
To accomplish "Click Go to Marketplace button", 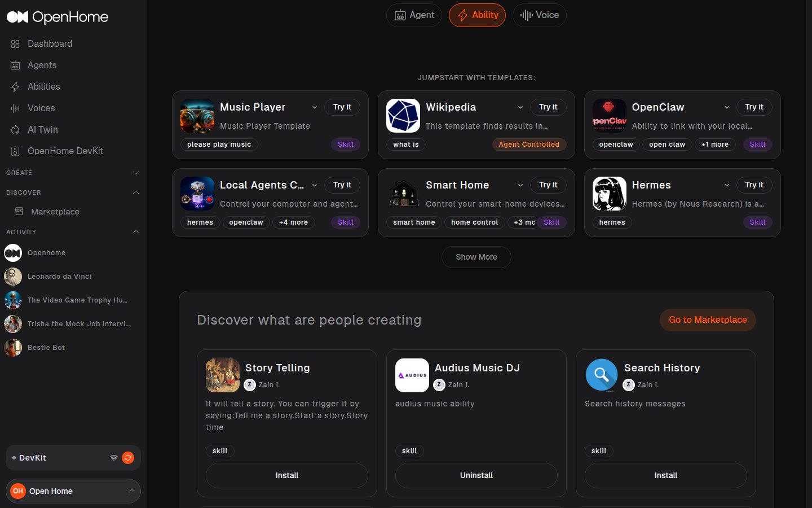I will point(708,320).
